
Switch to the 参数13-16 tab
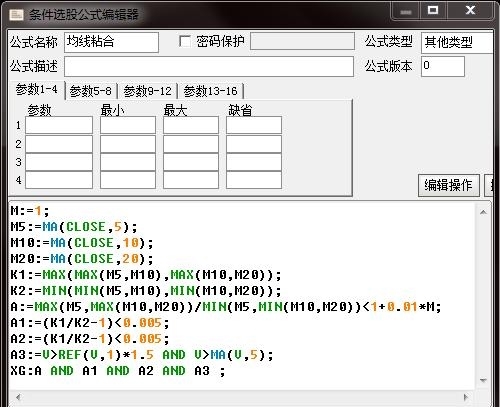(x=210, y=91)
